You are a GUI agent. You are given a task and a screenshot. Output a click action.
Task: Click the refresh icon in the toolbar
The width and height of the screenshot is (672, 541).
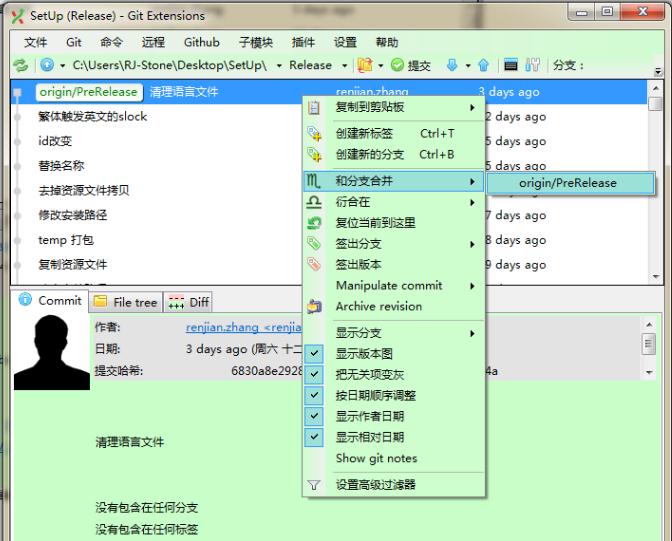[20, 65]
